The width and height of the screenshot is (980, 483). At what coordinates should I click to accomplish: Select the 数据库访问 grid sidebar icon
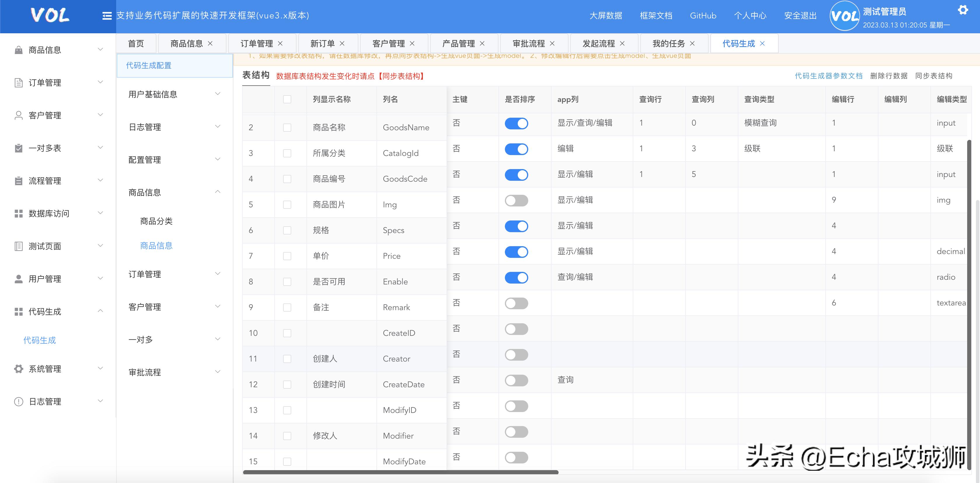point(18,213)
